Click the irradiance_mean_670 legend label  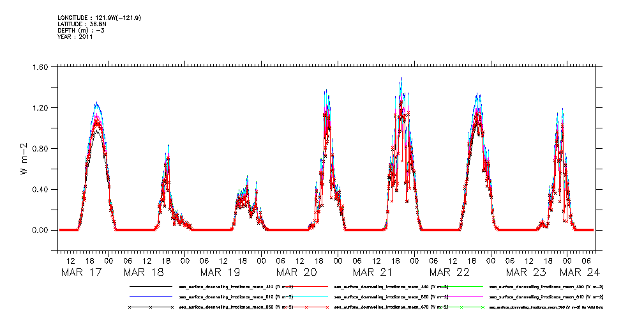(391, 307)
